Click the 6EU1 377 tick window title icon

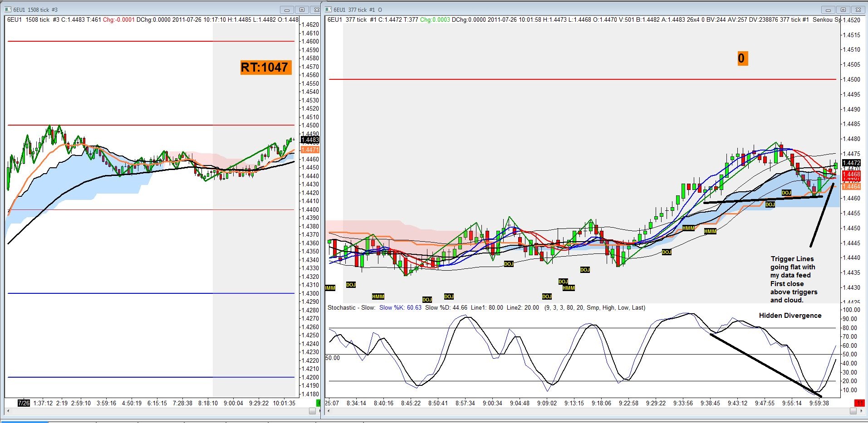coord(329,10)
